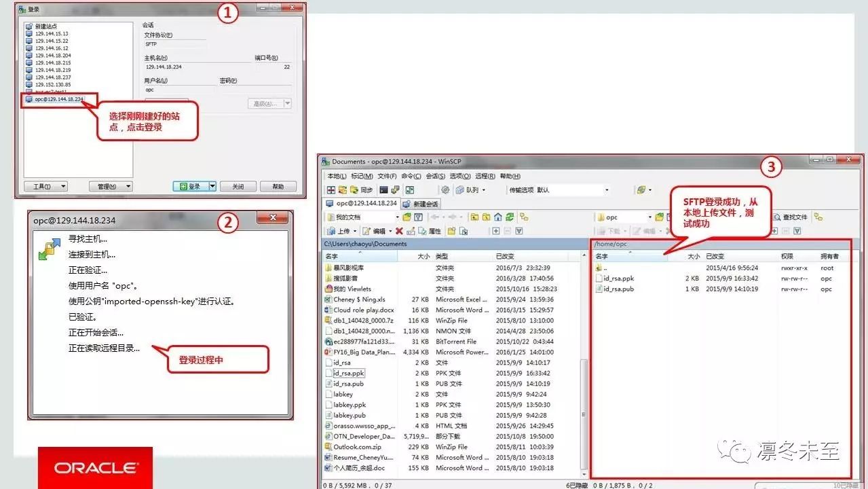The width and height of the screenshot is (868, 489).
Task: Open the 管理 dropdown button in login dialog
Action: coord(111,186)
